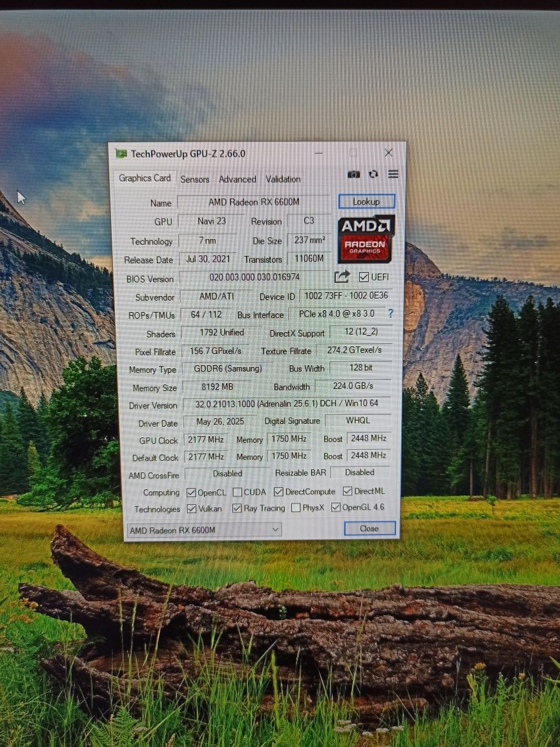Image resolution: width=560 pixels, height=747 pixels.
Task: Switch to the Sensors tab
Action: (195, 179)
